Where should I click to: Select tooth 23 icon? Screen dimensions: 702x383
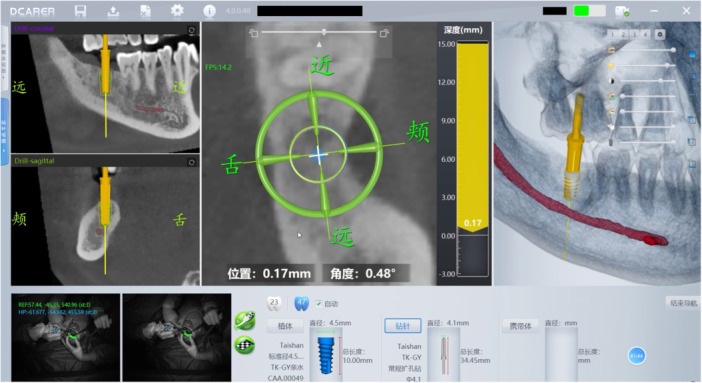(x=274, y=303)
